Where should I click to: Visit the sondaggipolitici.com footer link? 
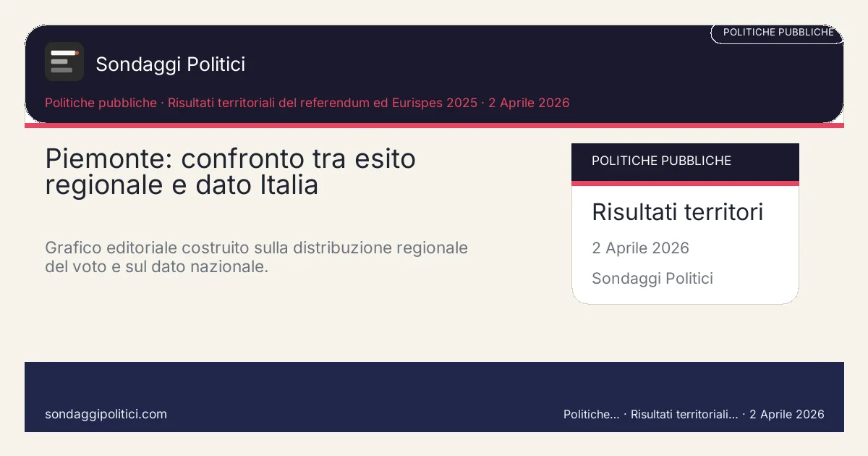coord(106,414)
